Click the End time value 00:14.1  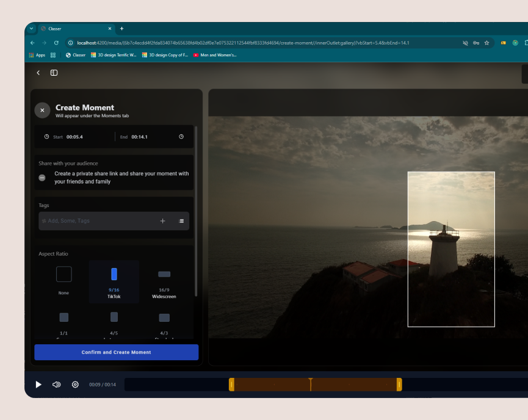coord(139,137)
